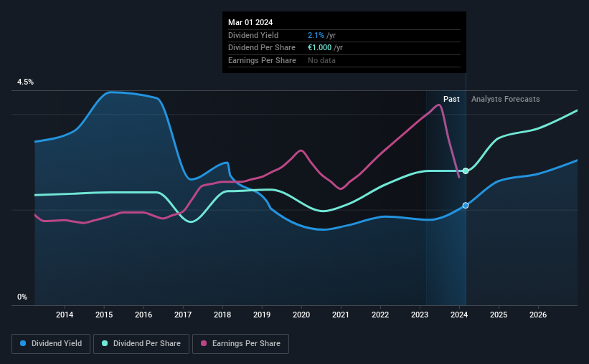Click the 2014 x-axis label

coord(65,315)
